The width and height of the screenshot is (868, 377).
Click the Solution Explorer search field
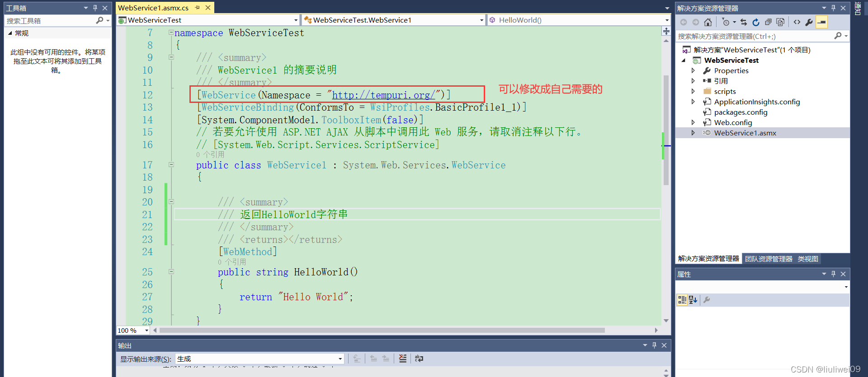point(754,36)
